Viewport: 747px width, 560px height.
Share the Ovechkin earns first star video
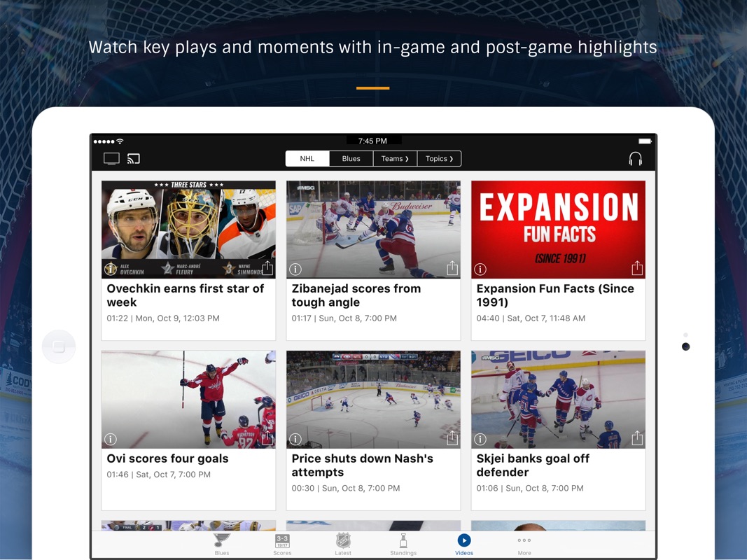point(267,268)
